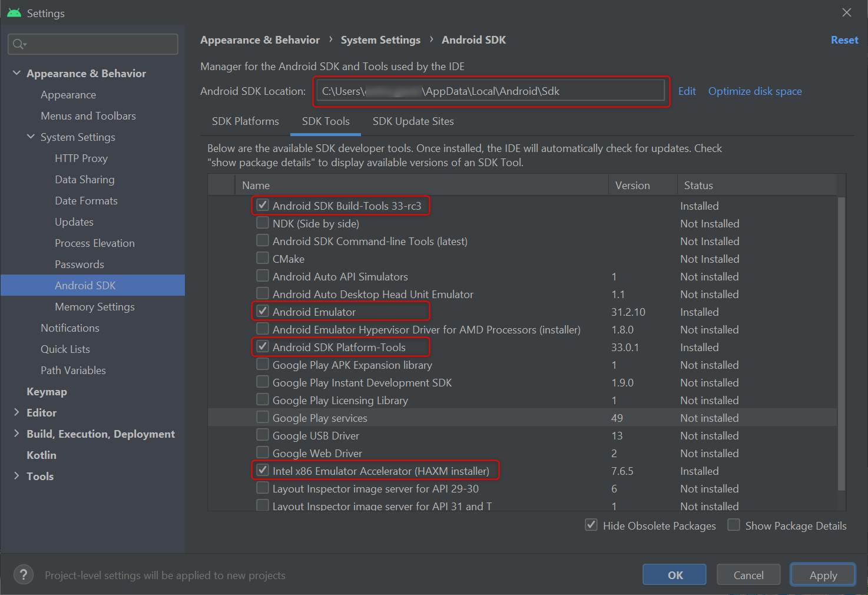The image size is (868, 595).
Task: Click the Status column header
Action: click(757, 185)
